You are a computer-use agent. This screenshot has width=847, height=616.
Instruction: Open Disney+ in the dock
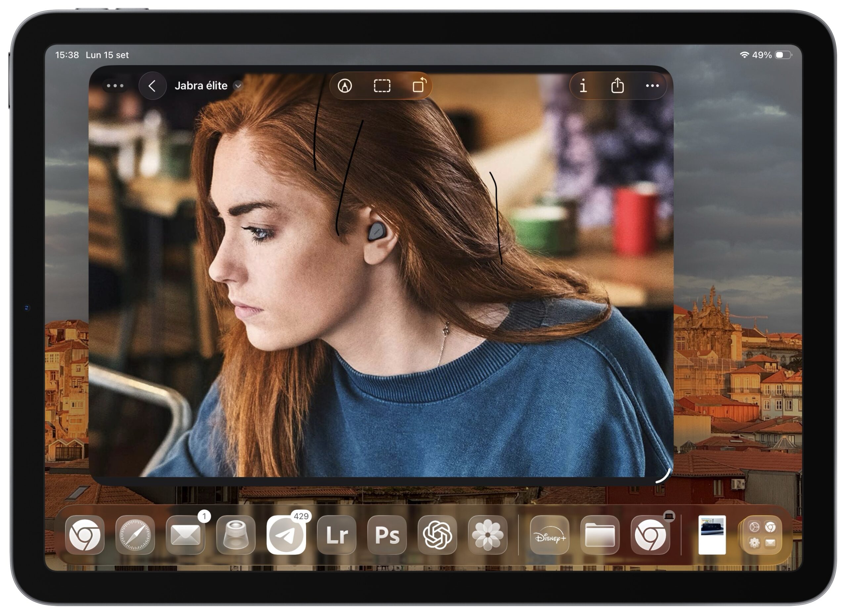click(x=550, y=535)
